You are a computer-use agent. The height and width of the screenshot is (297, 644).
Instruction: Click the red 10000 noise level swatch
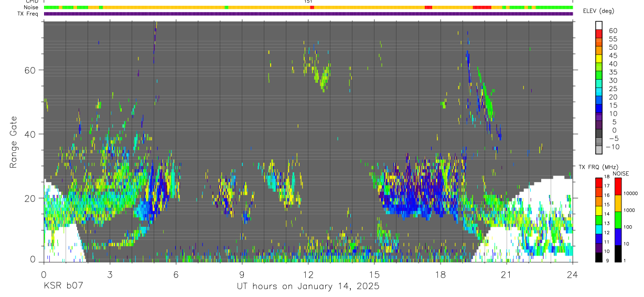coord(618,186)
